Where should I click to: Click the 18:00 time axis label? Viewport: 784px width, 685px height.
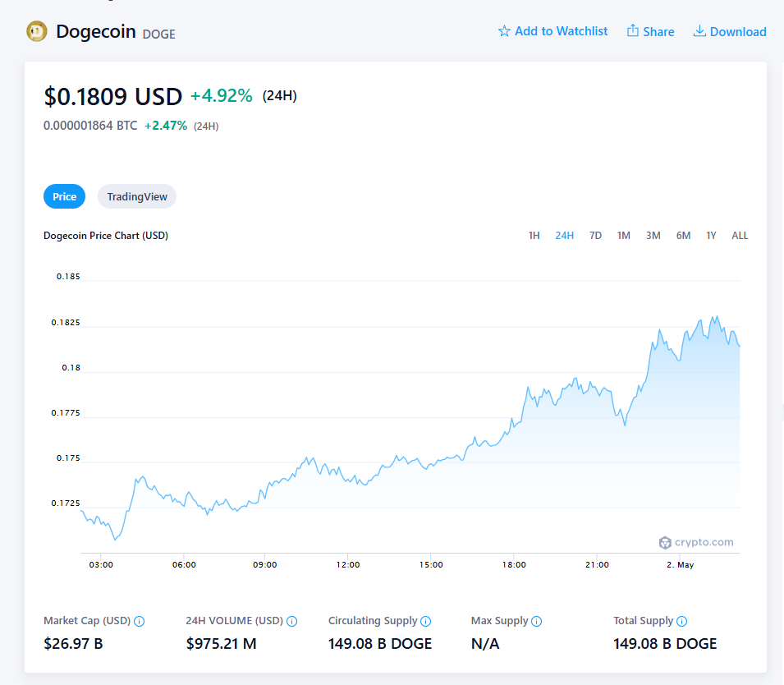pos(514,564)
